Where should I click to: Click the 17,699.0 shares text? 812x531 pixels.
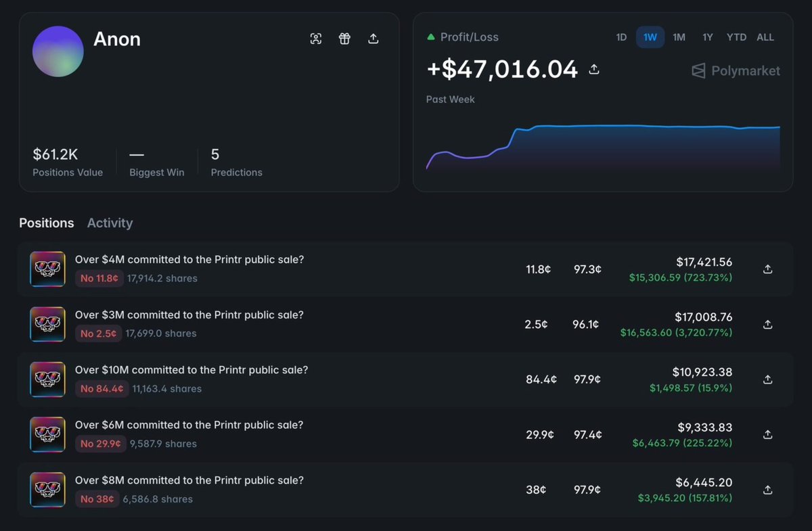(162, 333)
